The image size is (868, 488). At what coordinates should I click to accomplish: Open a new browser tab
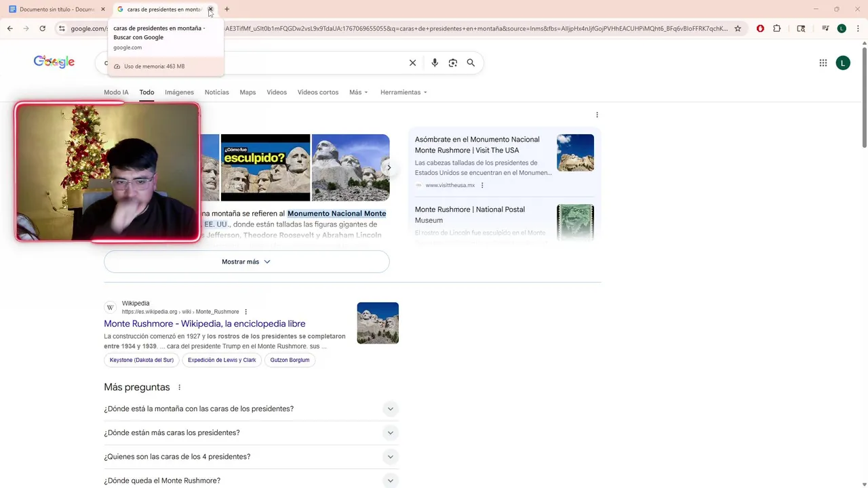tap(227, 9)
